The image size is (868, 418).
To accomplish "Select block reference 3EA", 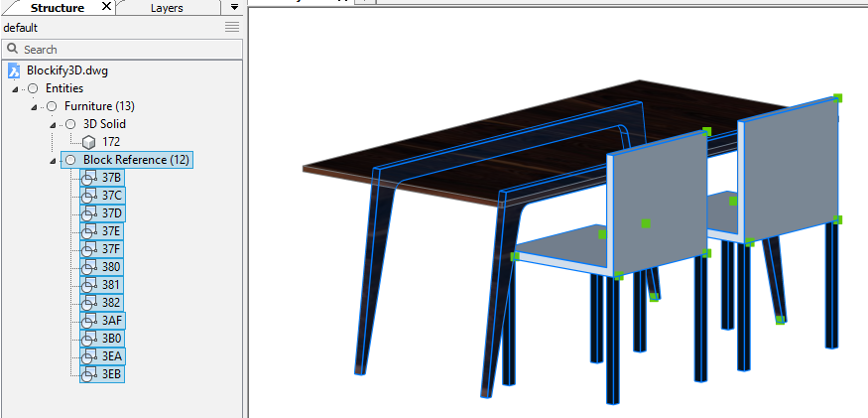I will [x=111, y=355].
